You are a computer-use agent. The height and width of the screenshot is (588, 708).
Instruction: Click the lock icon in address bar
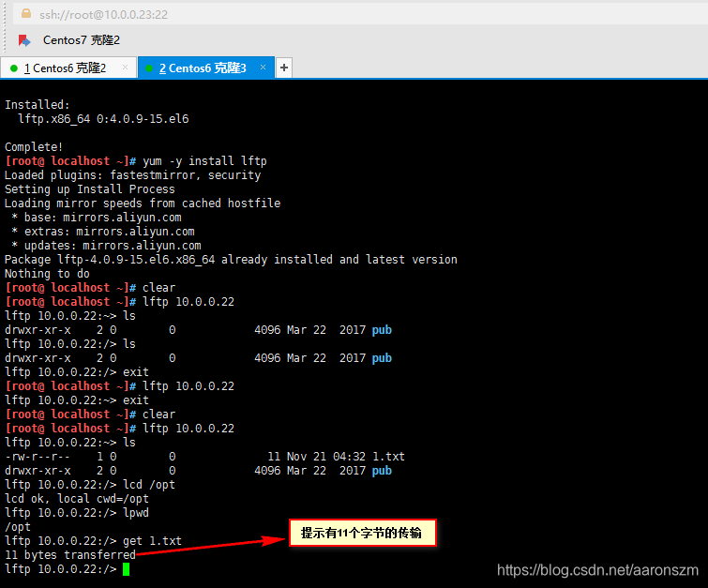pos(26,13)
